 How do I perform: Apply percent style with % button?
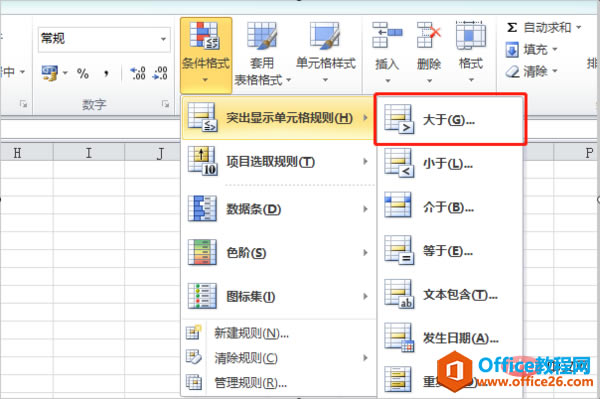83,73
